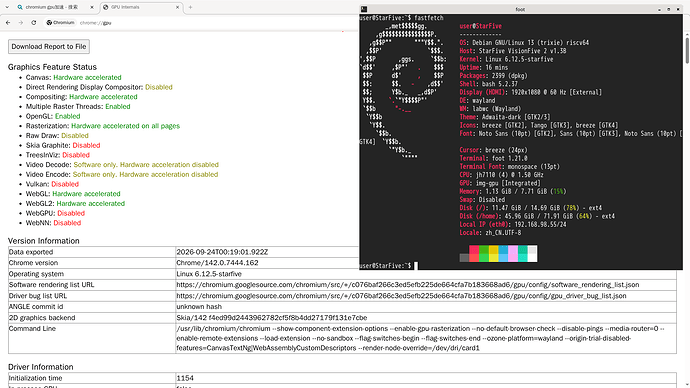Screen dimensions: 690x388
Task: Click the Initialization time value "1154"
Action: click(185, 378)
